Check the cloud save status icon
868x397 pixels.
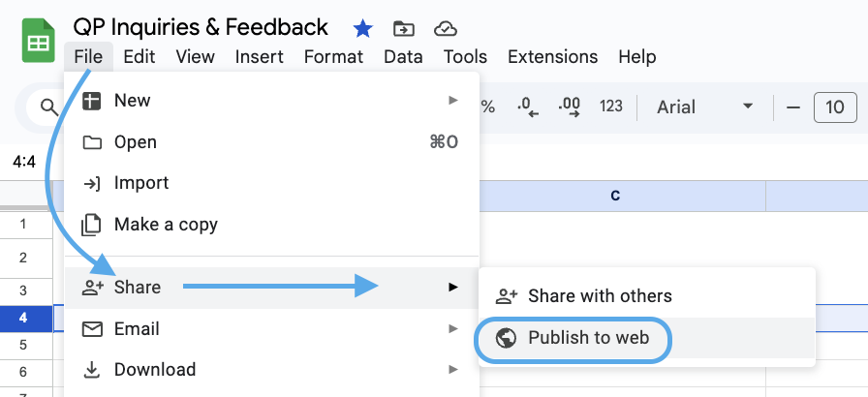(445, 29)
